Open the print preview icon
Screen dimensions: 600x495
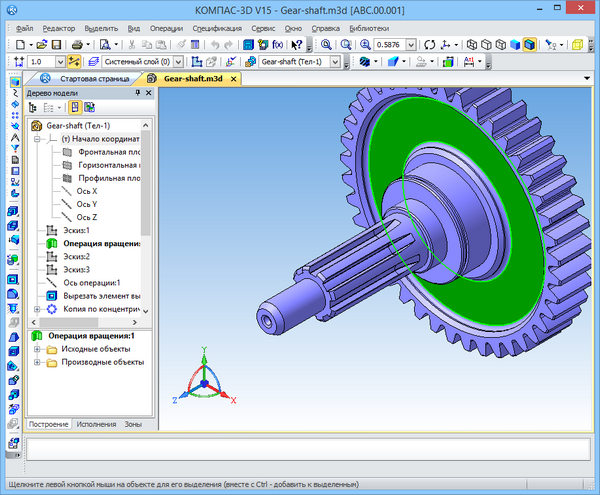click(x=105, y=45)
